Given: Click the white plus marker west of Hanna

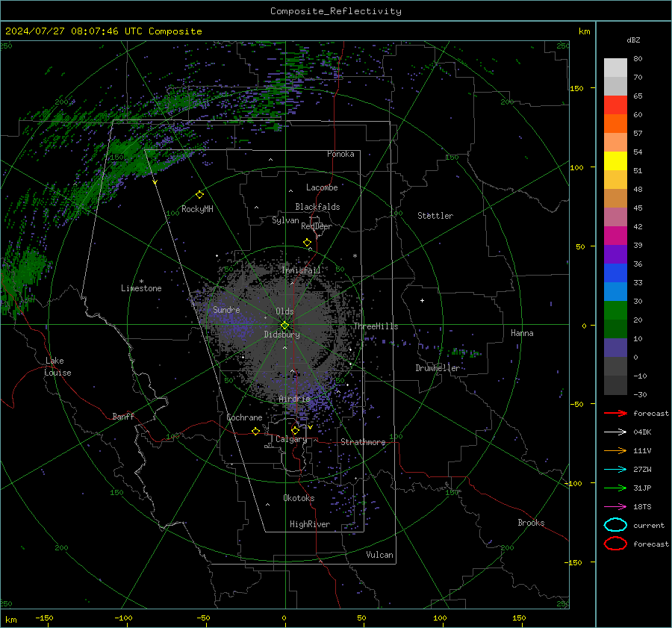Looking at the screenshot, I should click(422, 300).
